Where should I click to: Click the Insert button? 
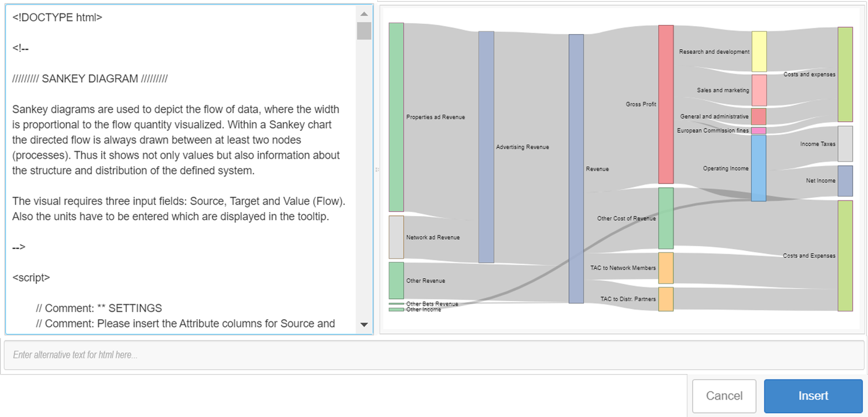(813, 396)
